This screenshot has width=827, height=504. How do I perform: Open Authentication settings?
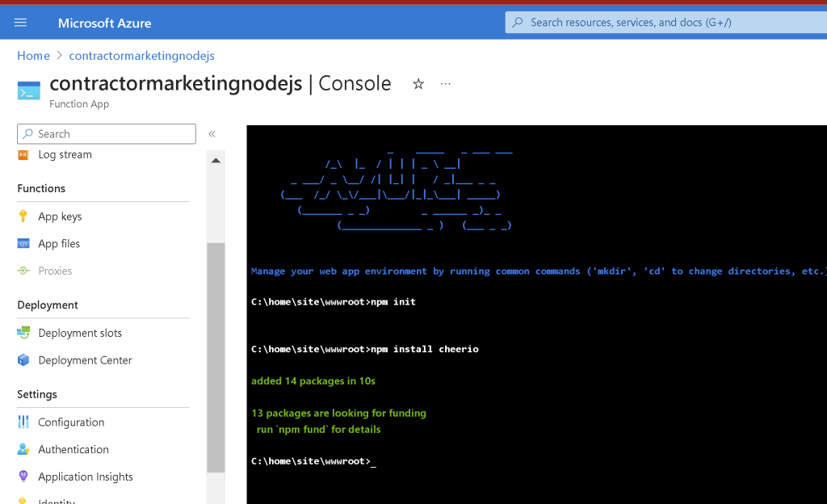(73, 450)
